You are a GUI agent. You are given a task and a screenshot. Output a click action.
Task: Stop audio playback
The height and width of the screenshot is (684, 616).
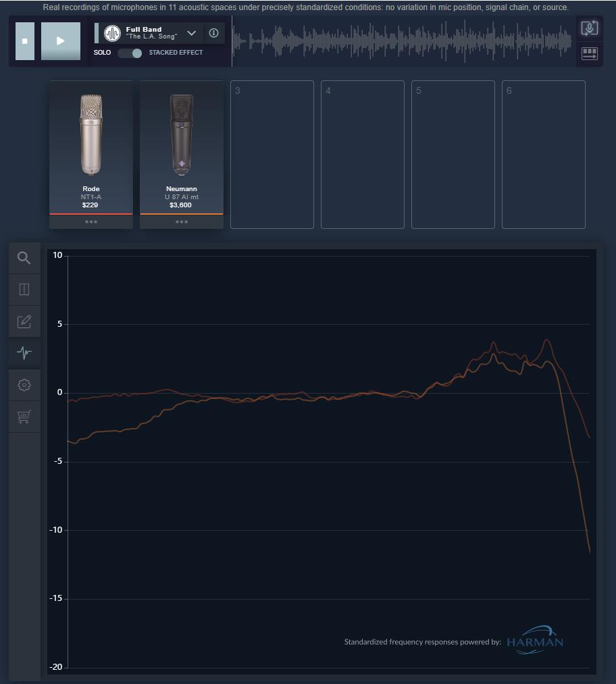(25, 41)
